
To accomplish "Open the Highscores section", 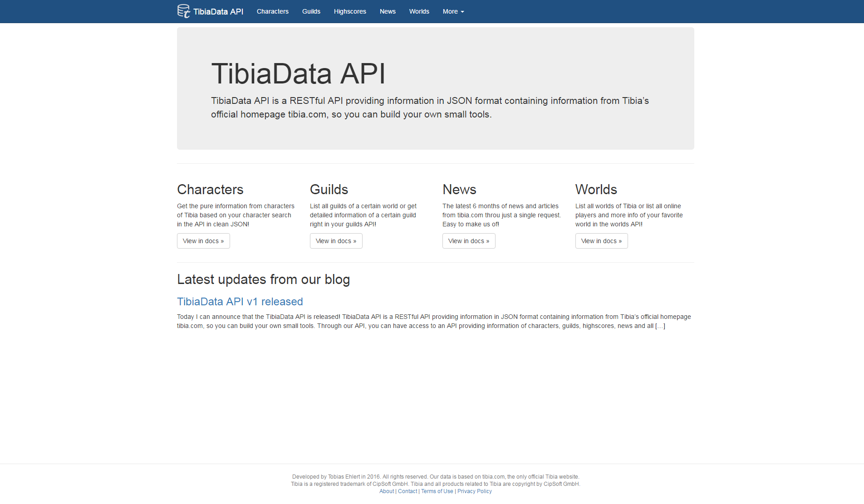I will (349, 11).
